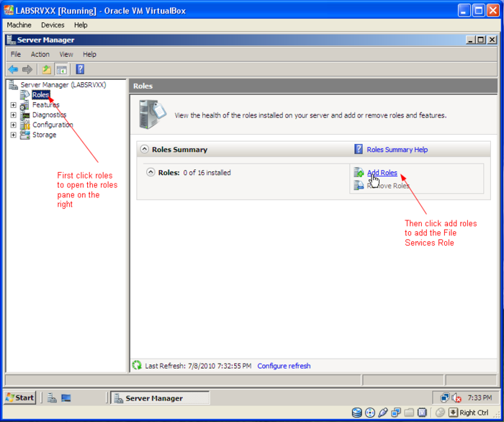Expand the Storage tree node
Image resolution: width=504 pixels, height=422 pixels.
coord(13,135)
